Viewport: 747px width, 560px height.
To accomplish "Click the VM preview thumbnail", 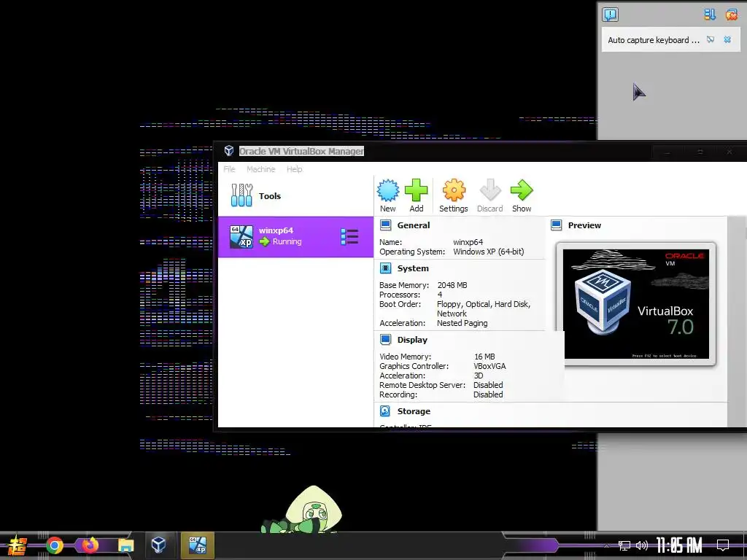I will [x=636, y=304].
